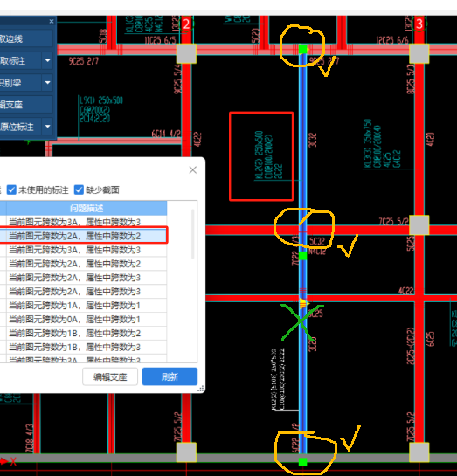Viewport: 457px width, 476px height.
Task: Expand the 原位标注 dropdown arrow
Action: [x=48, y=127]
